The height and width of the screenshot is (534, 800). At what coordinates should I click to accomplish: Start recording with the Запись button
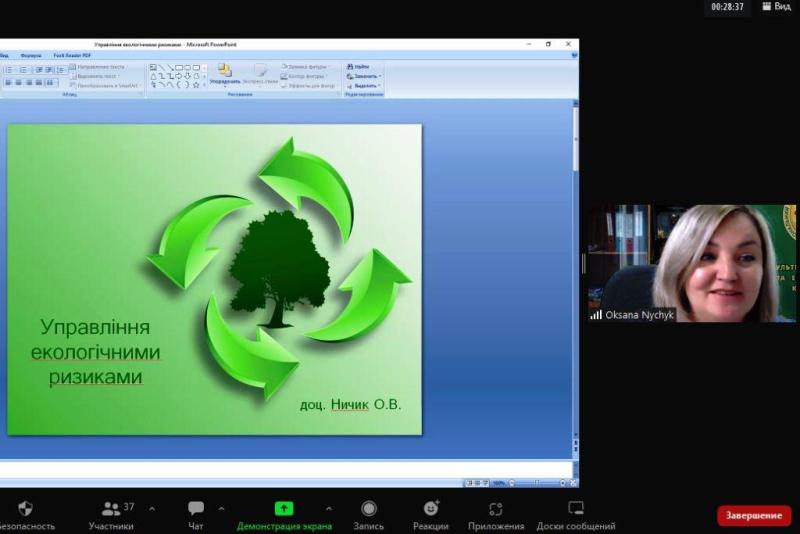[x=369, y=508]
